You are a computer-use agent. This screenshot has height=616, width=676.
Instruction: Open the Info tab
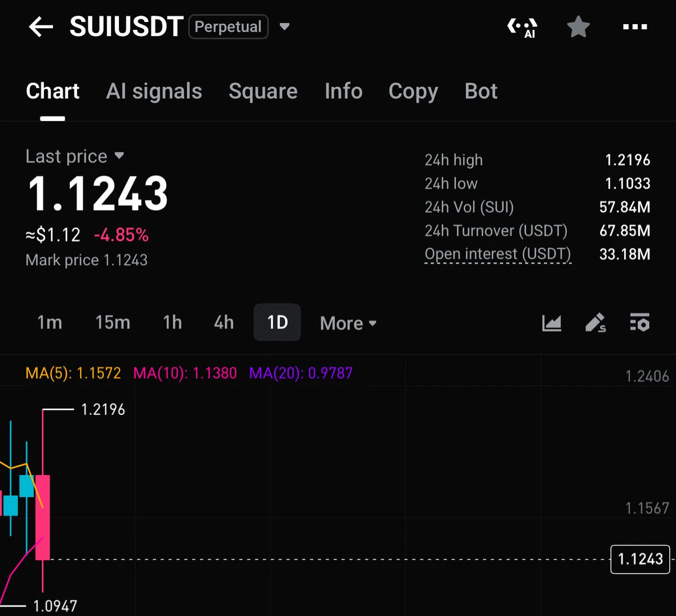point(343,91)
